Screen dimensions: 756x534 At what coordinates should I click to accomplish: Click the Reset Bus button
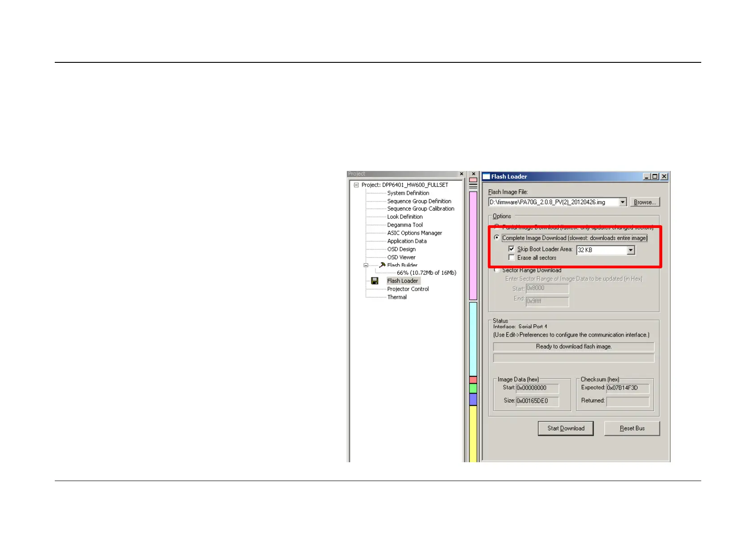click(x=632, y=429)
